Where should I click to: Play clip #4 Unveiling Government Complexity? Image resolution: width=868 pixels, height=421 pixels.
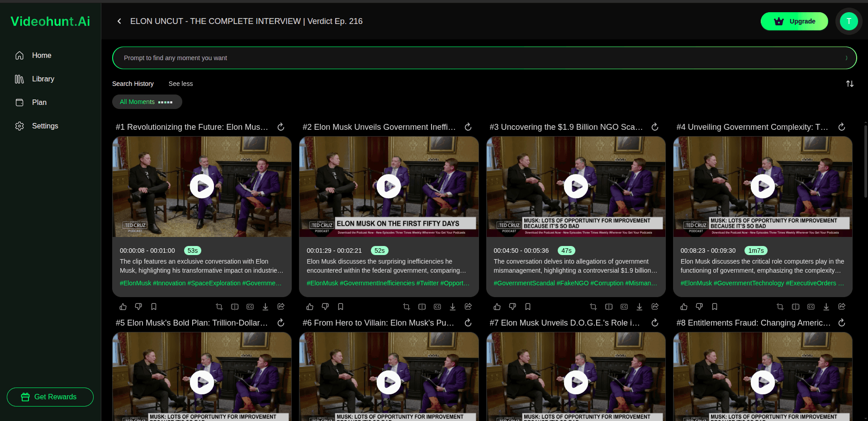763,186
